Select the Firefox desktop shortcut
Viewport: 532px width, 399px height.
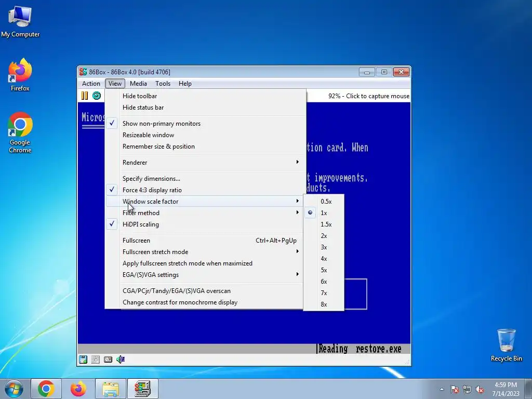point(20,75)
